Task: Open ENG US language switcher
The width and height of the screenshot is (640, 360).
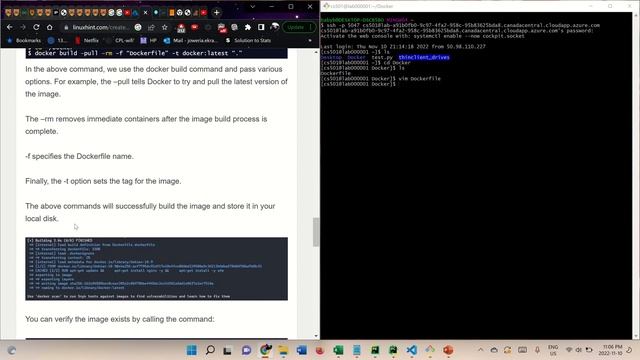Action: tap(553, 350)
